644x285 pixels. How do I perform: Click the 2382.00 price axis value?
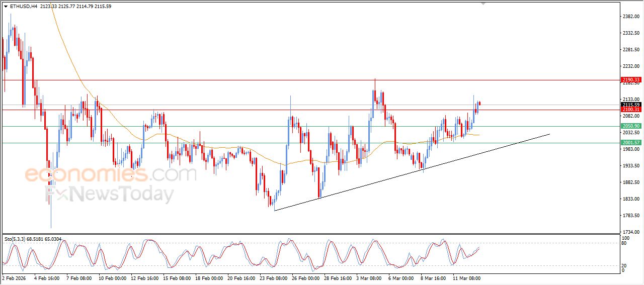point(632,17)
